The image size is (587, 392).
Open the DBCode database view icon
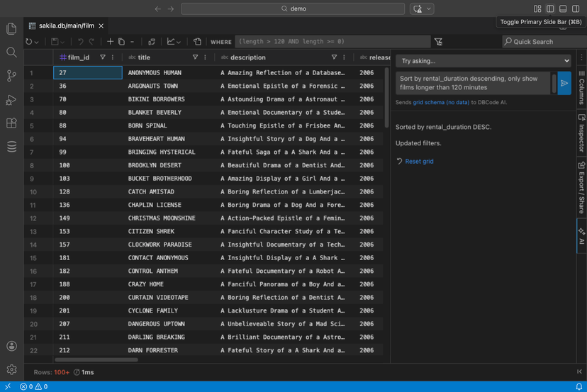[x=11, y=147]
